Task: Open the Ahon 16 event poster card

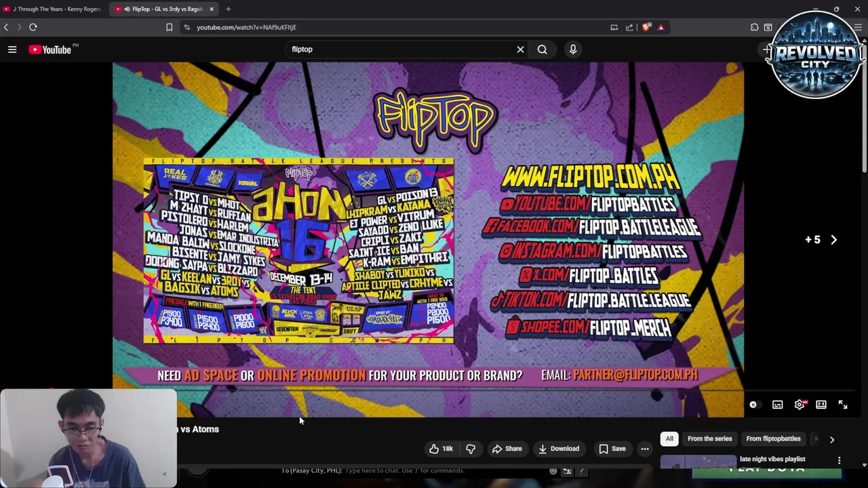Action: pyautogui.click(x=298, y=251)
